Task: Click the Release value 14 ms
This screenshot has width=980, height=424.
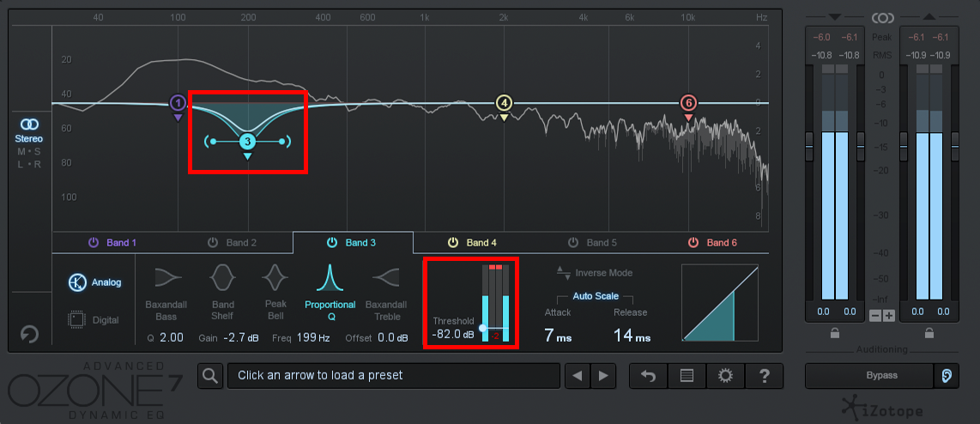Action: tap(632, 336)
